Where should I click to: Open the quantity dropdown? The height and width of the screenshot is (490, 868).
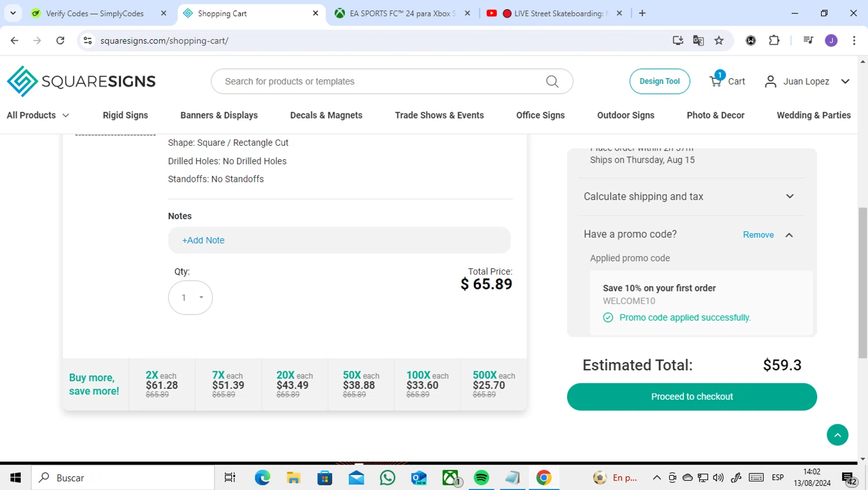(190, 297)
